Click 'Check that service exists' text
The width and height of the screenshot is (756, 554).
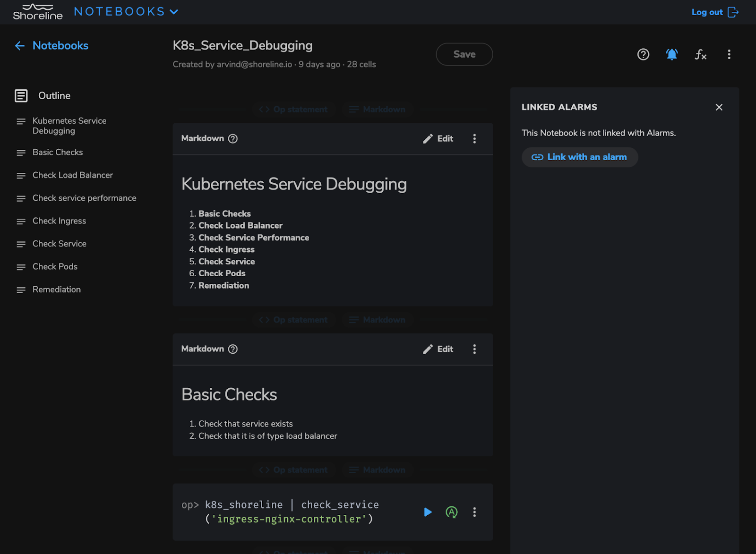coord(245,424)
